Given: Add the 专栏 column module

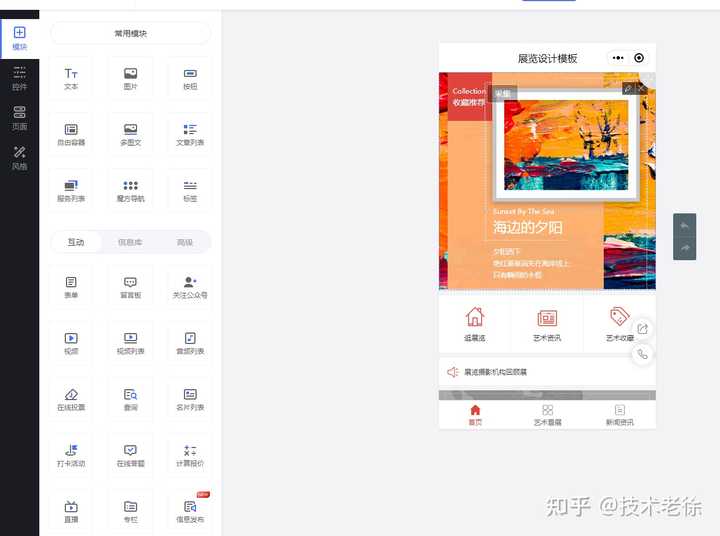Looking at the screenshot, I should click(x=130, y=511).
